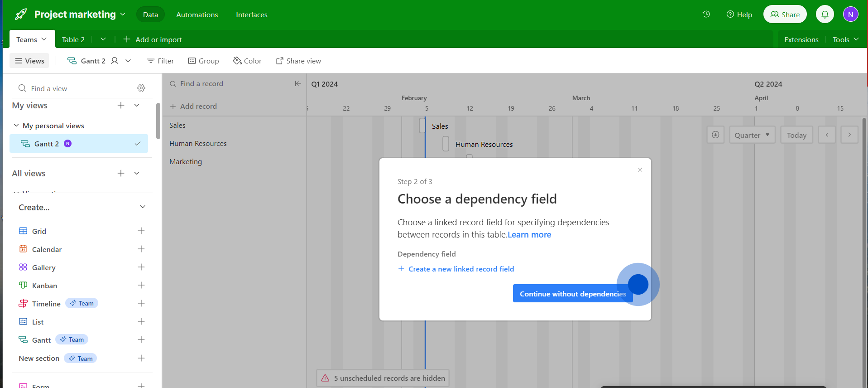The height and width of the screenshot is (388, 868).
Task: Click the Help button
Action: (739, 15)
